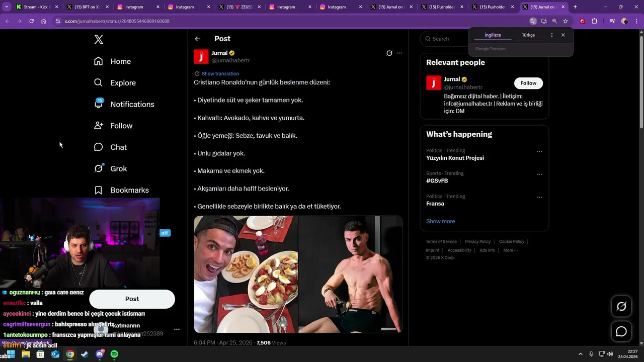The height and width of the screenshot is (362, 644).
Task: Click the address bar URL
Action: point(117,21)
